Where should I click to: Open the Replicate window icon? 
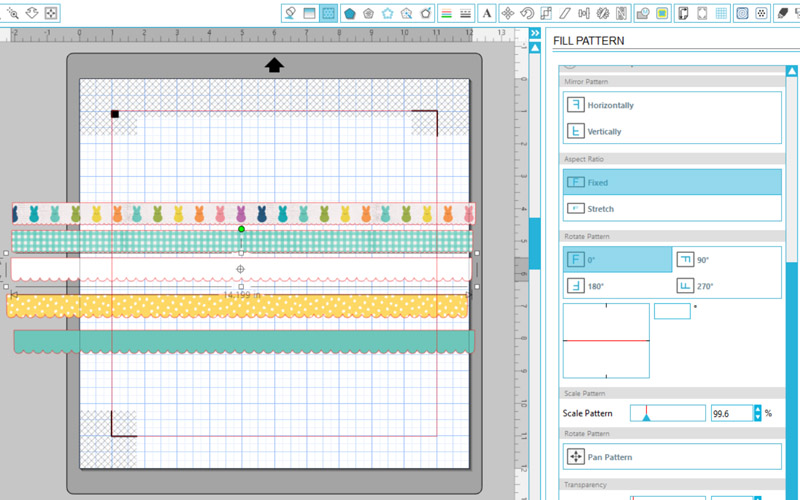point(603,13)
